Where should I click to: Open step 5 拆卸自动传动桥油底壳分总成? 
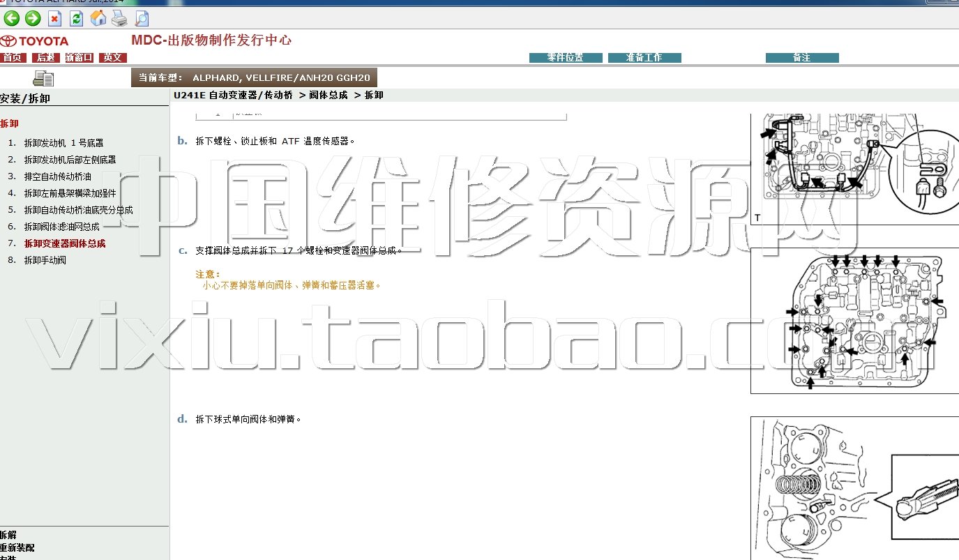pyautogui.click(x=78, y=210)
